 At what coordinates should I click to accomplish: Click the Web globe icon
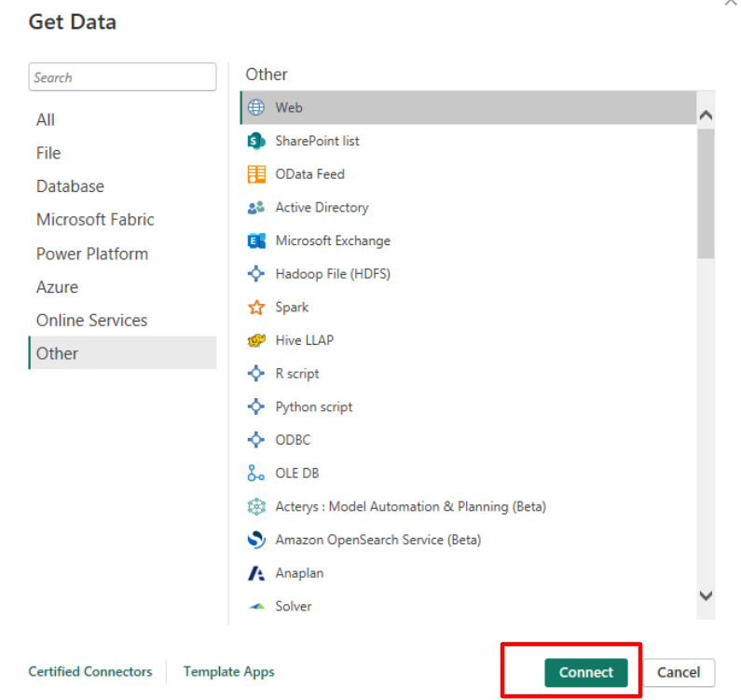(256, 108)
